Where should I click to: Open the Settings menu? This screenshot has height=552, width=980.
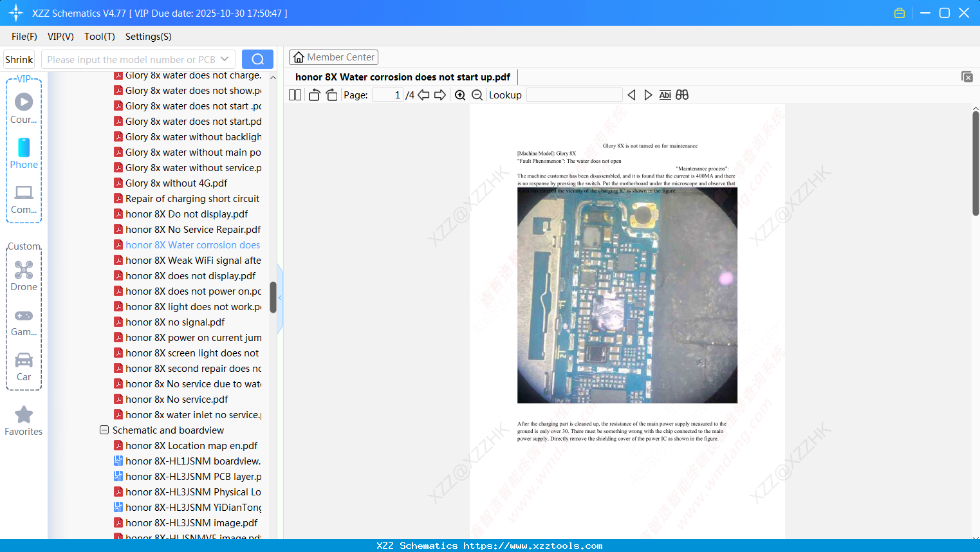(149, 37)
